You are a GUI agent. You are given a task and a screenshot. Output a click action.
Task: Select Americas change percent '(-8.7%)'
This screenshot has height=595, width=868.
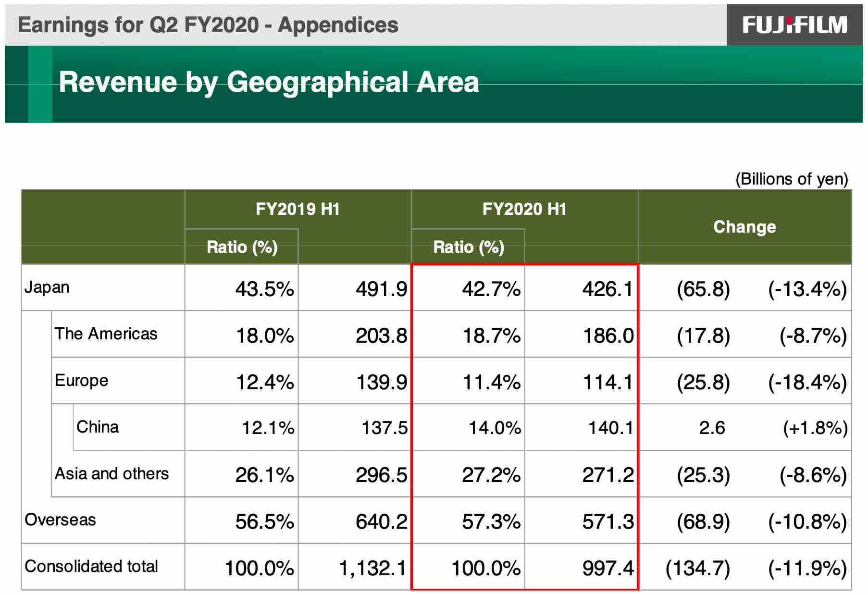(813, 335)
